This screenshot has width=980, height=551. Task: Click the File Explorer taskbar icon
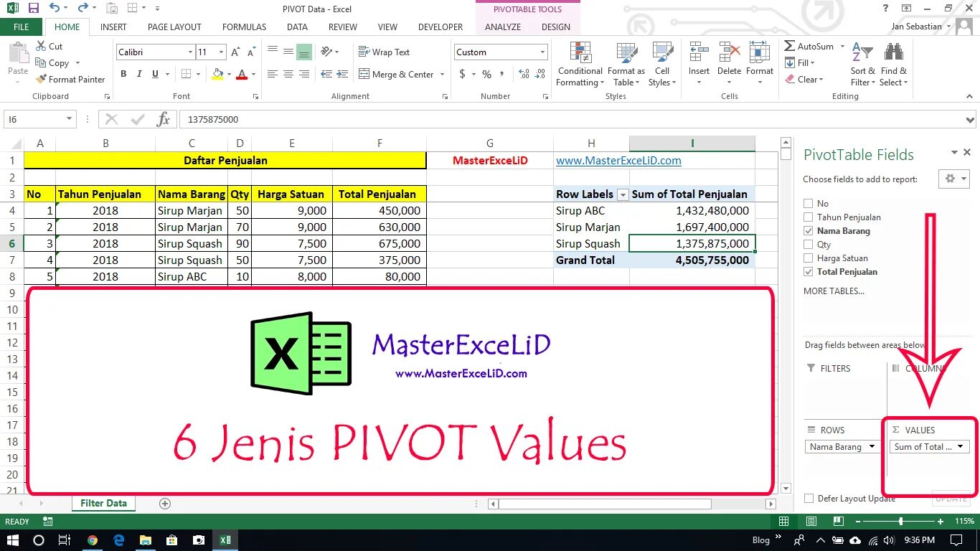145,540
